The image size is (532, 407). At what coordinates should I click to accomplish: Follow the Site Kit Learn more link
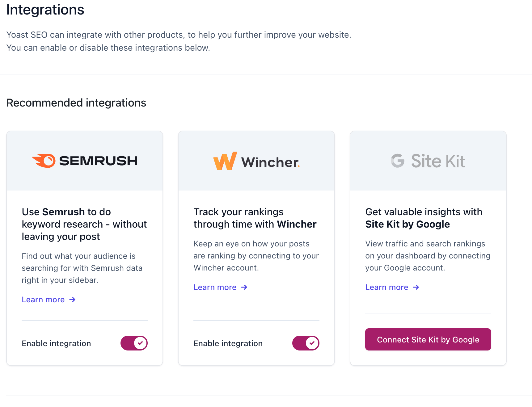coord(386,287)
